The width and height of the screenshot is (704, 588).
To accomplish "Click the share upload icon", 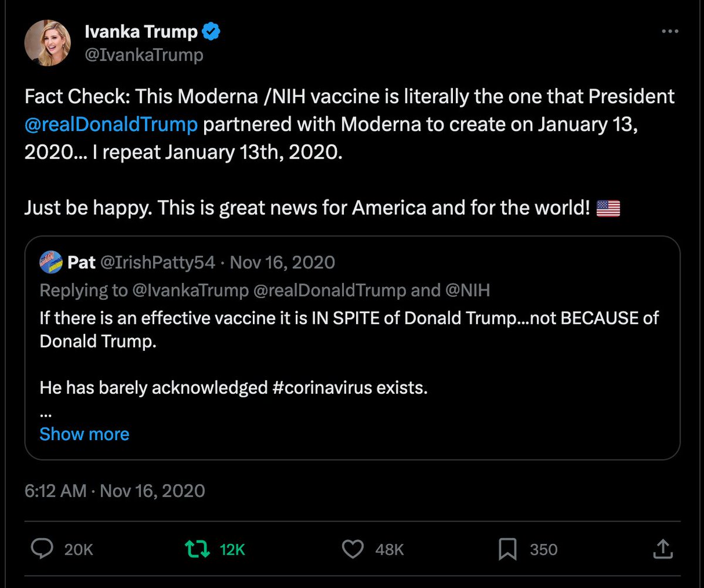I will point(661,549).
